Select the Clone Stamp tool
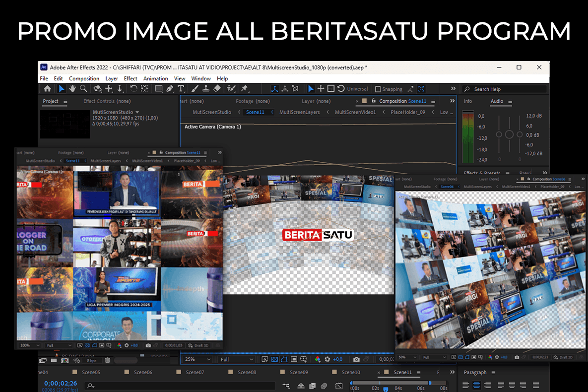 206,89
